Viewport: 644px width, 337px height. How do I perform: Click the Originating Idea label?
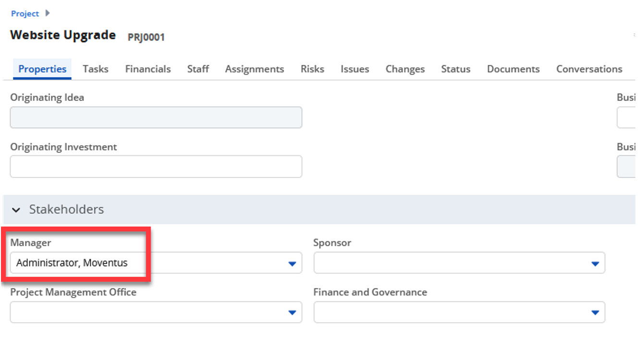coord(47,98)
